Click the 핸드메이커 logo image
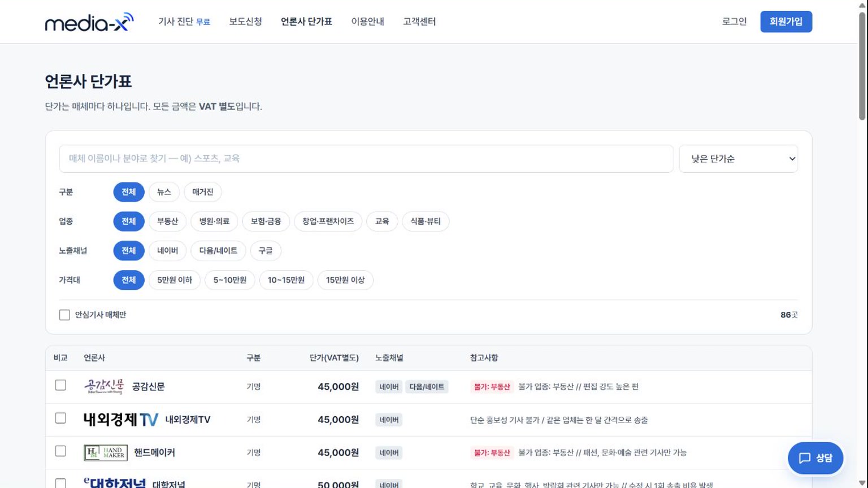Screen dimensions: 868x488 point(106,452)
